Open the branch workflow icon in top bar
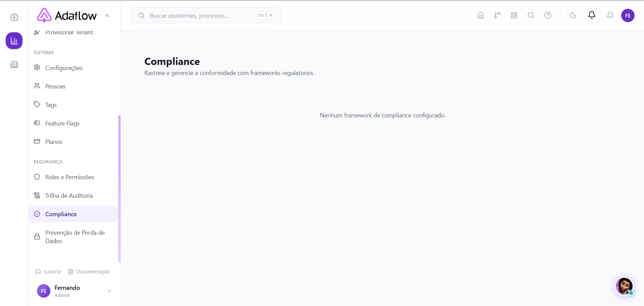Image resolution: width=644 pixels, height=306 pixels. pos(497,15)
